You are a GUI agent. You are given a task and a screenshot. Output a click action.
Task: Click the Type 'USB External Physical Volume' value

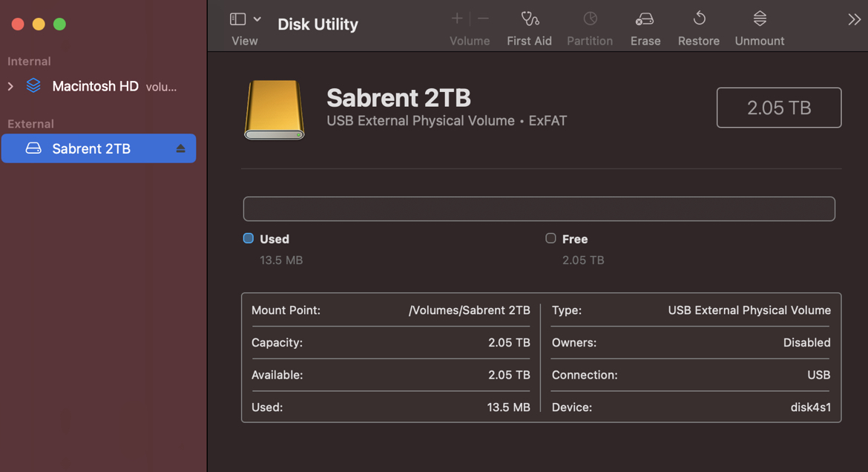(x=749, y=310)
